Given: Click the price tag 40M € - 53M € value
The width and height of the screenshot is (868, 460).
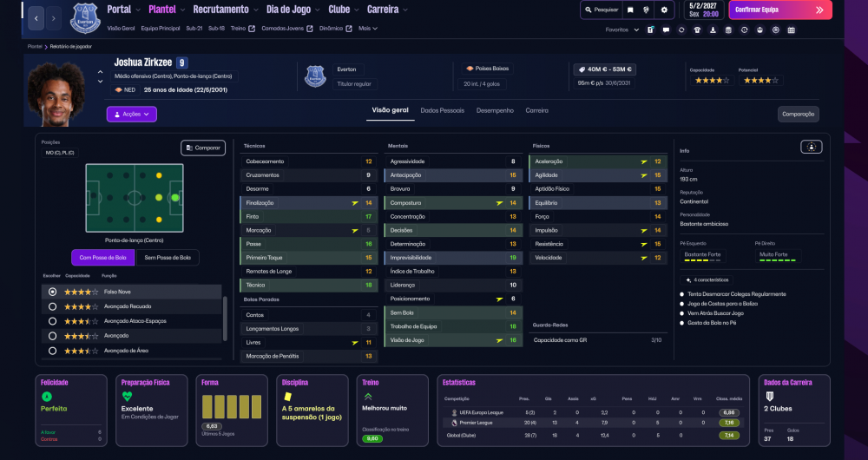Looking at the screenshot, I should (605, 69).
